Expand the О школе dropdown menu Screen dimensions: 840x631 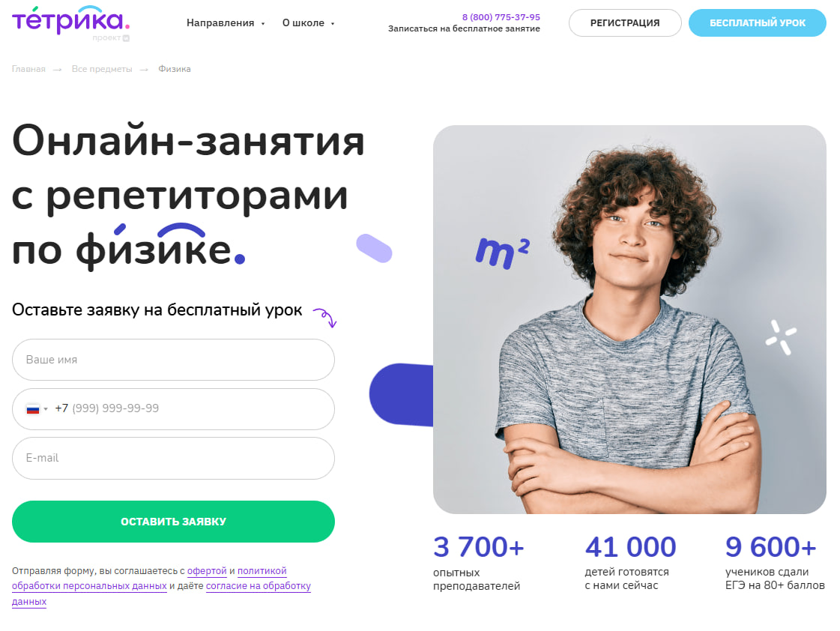(309, 23)
